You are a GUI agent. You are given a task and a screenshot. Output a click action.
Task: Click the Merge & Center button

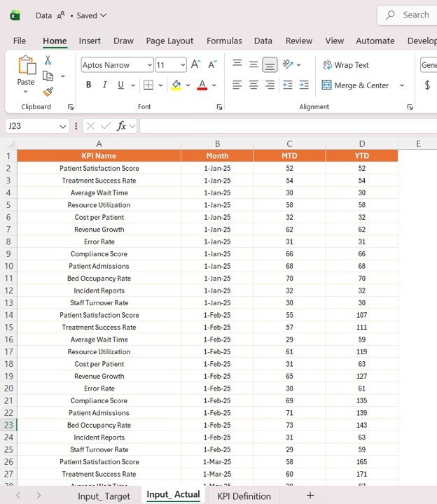(x=355, y=85)
